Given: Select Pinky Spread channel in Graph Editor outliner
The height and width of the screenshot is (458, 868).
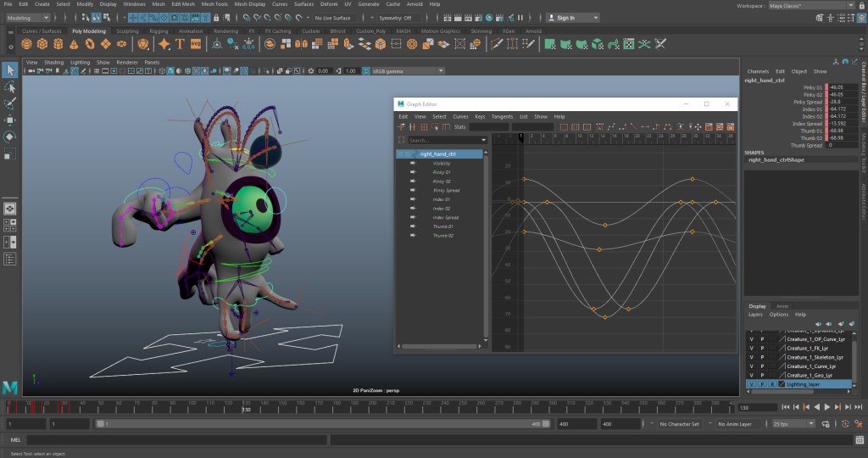Looking at the screenshot, I should [x=446, y=190].
